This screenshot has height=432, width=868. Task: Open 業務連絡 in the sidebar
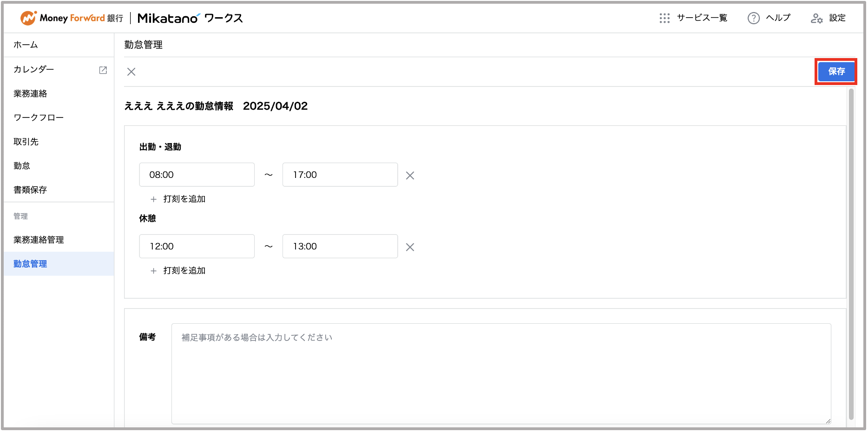[59, 93]
